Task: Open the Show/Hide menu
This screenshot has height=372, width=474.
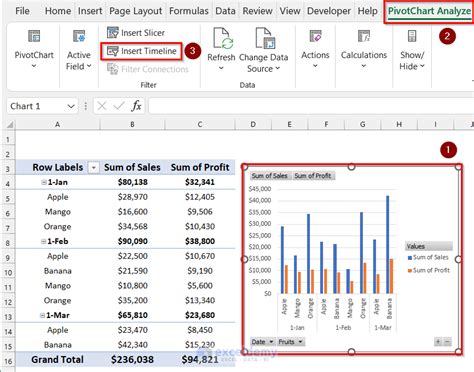Action: coord(412,50)
